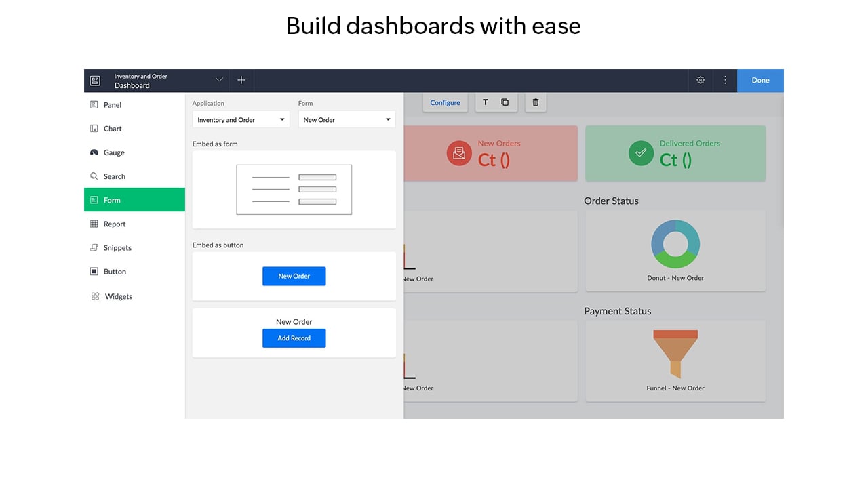Click the blue Done button
The height and width of the screenshot is (488, 868).
[x=760, y=80]
